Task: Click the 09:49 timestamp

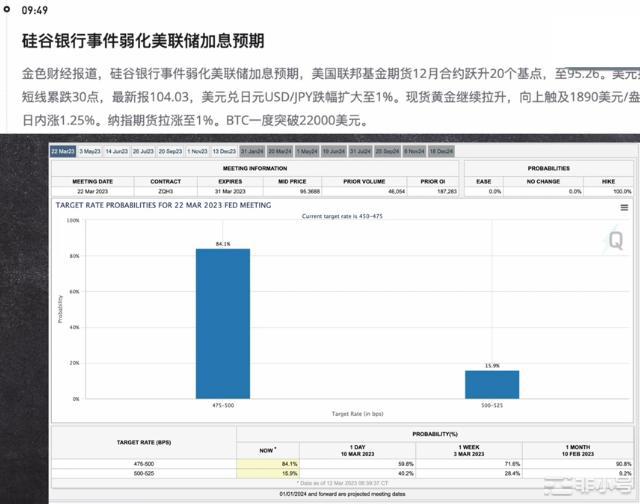Action: tap(35, 10)
